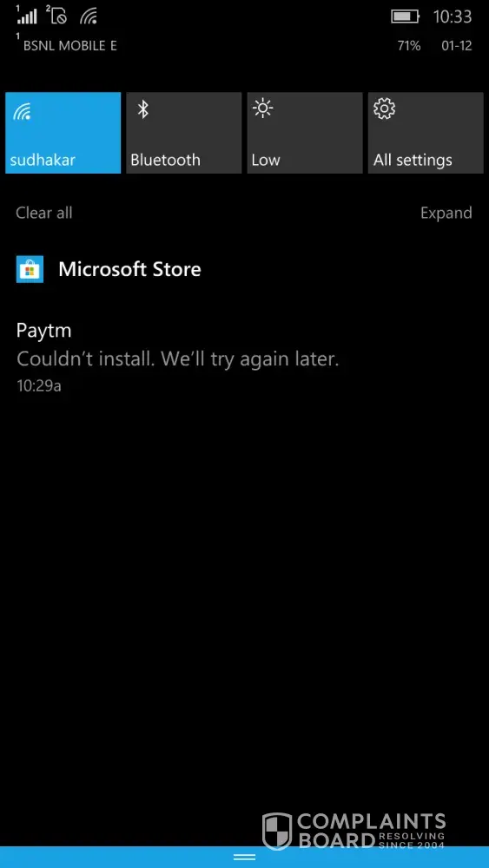Screen dimensions: 489x868
Task: Toggle the Bluetooth quick action tile
Action: [184, 133]
